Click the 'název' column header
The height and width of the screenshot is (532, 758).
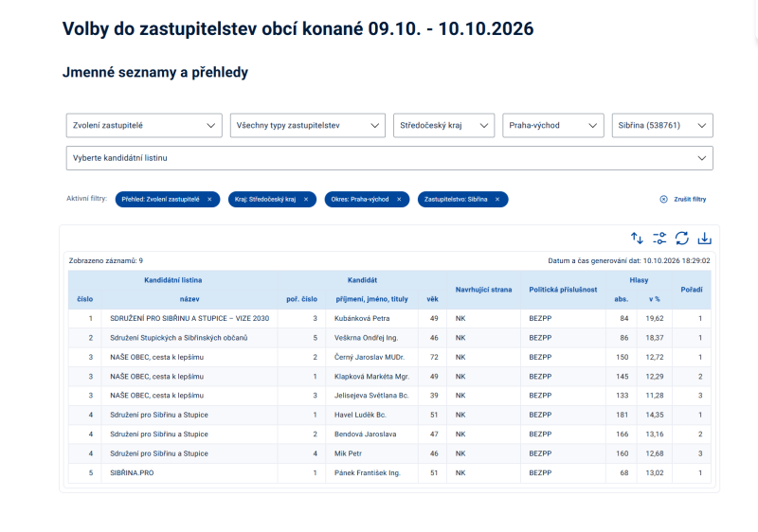[x=189, y=299]
